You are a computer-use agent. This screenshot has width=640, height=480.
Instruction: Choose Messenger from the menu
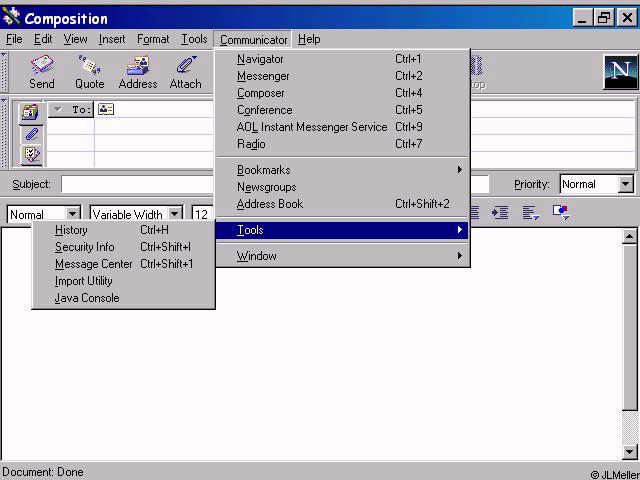[x=343, y=76]
